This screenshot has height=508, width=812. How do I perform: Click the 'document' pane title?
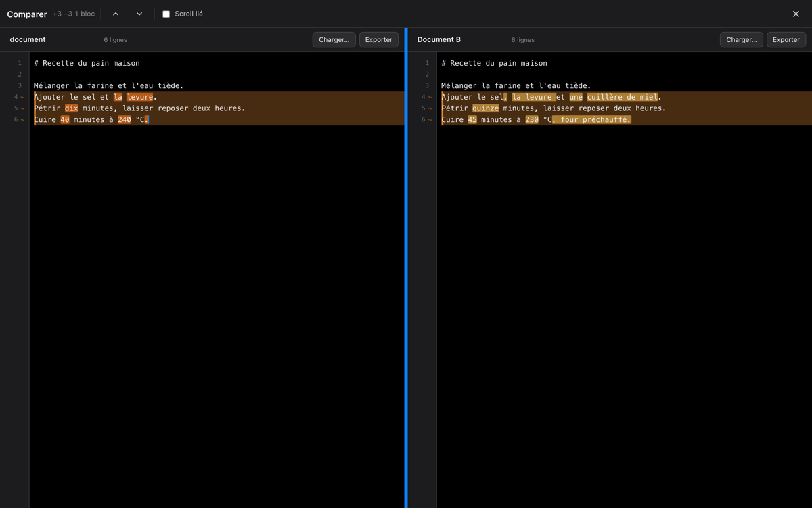28,39
